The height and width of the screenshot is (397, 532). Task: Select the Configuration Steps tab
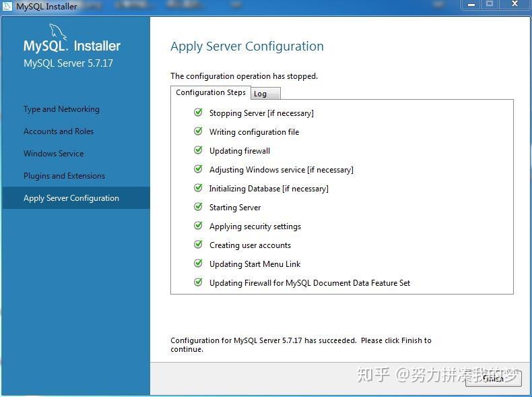211,93
